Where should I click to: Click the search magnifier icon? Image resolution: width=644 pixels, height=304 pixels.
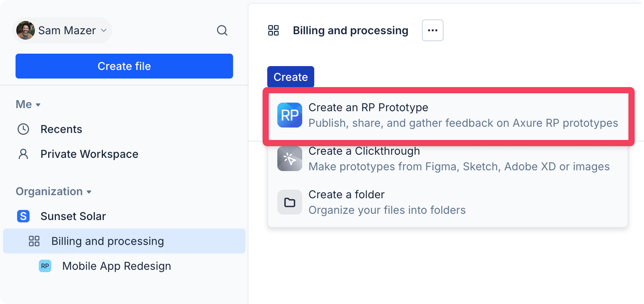[222, 30]
